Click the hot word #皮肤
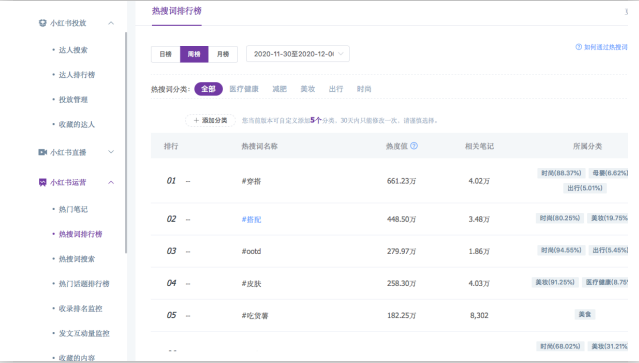The height and width of the screenshot is (363, 639). [251, 284]
